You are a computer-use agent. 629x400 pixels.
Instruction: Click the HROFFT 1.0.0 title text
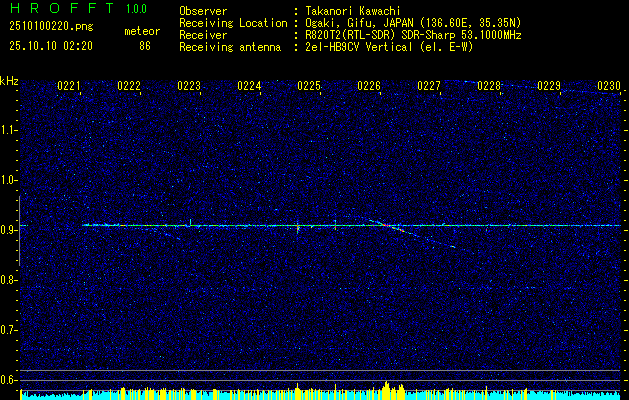click(78, 8)
